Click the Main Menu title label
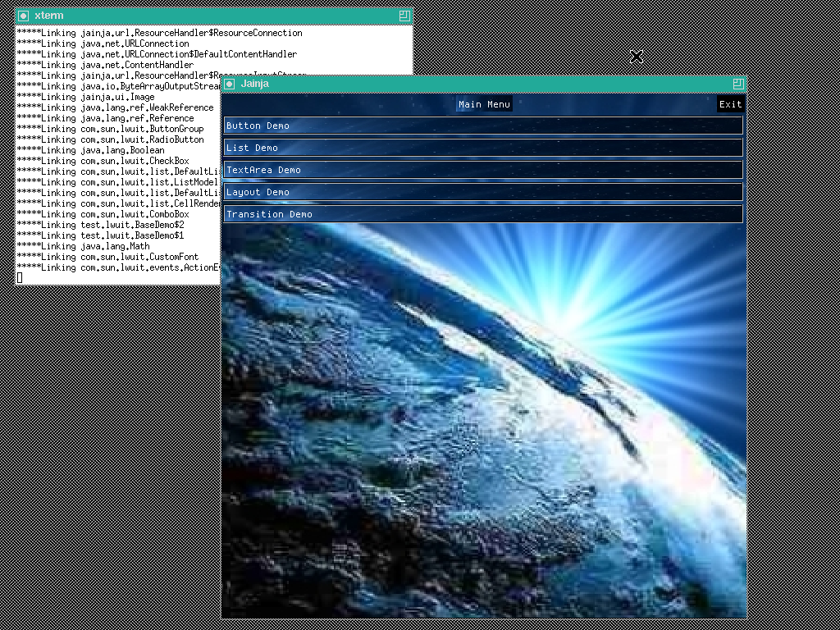This screenshot has width=840, height=630. click(x=484, y=104)
